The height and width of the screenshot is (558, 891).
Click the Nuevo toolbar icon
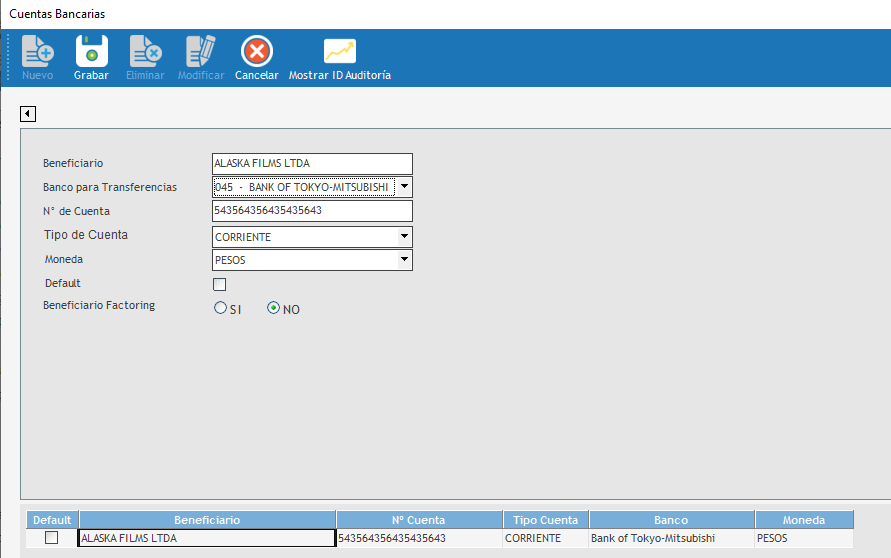[37, 52]
